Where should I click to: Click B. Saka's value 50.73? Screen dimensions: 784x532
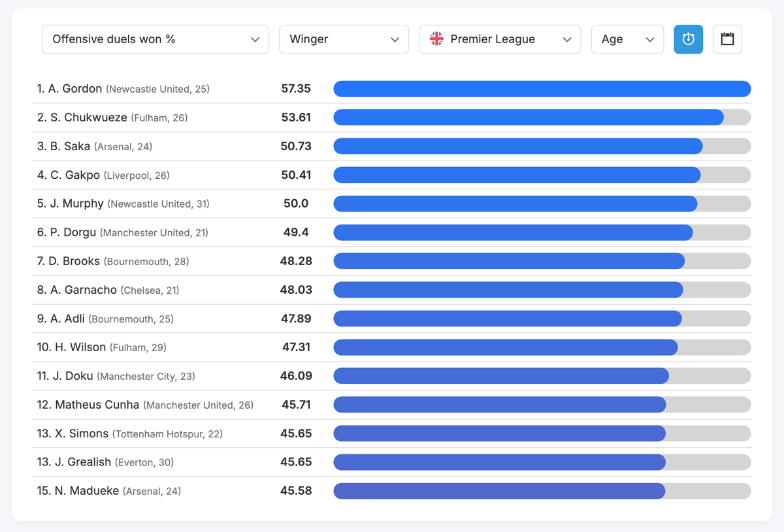click(x=296, y=146)
